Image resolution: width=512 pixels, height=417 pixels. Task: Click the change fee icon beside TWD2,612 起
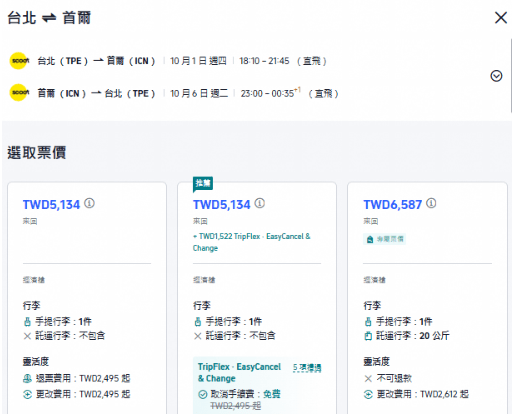point(368,394)
